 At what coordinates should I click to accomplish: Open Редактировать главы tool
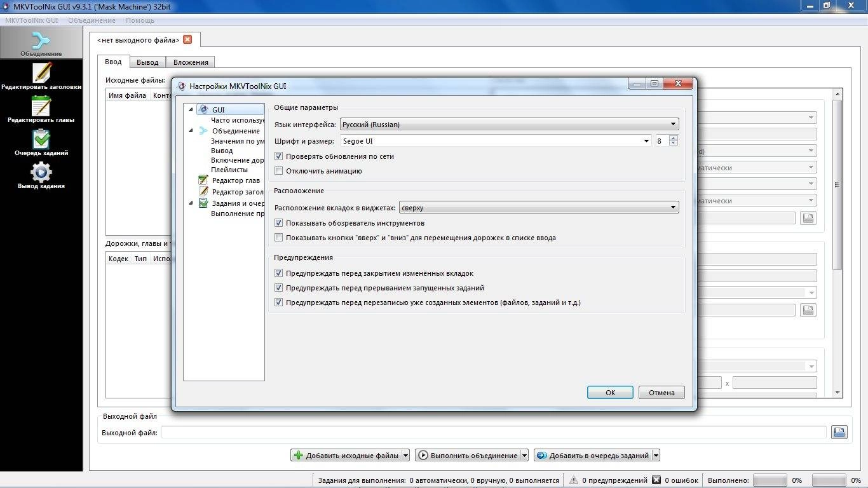(41, 109)
